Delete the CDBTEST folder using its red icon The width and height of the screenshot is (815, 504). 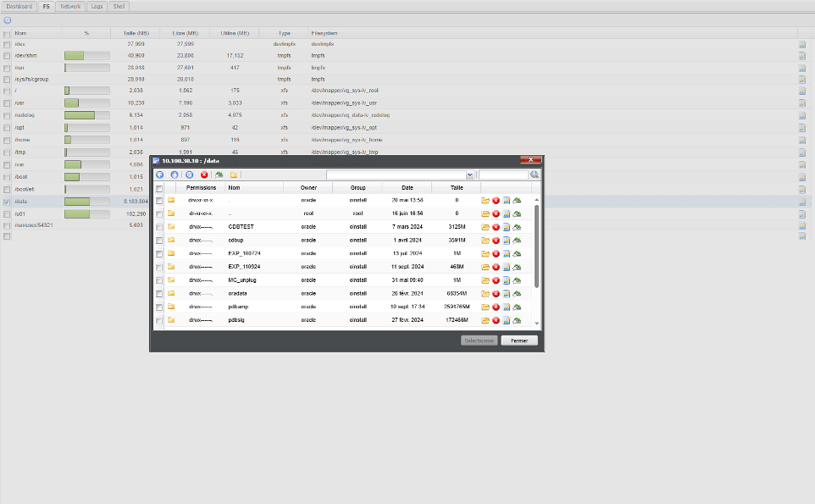(x=496, y=227)
